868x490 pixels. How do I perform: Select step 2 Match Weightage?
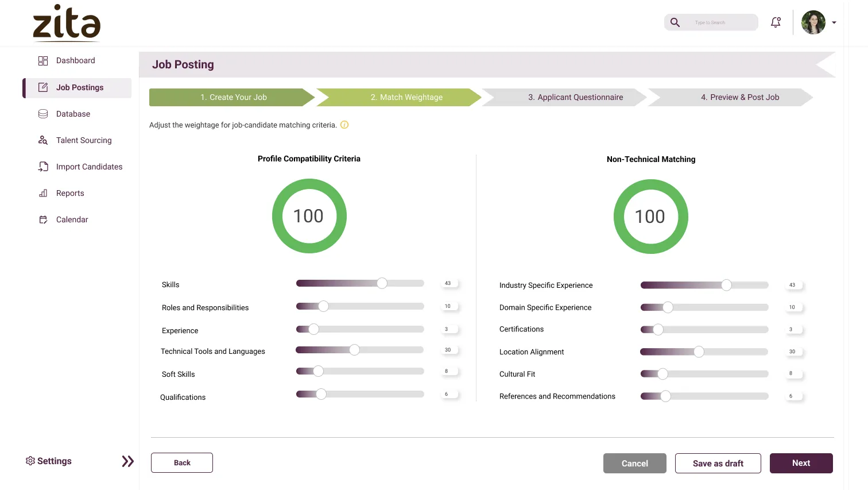click(x=399, y=97)
